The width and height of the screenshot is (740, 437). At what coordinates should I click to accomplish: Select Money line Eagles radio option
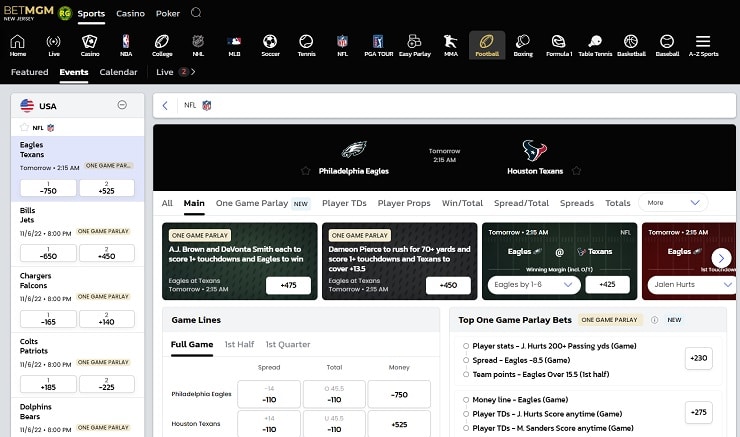(x=466, y=400)
